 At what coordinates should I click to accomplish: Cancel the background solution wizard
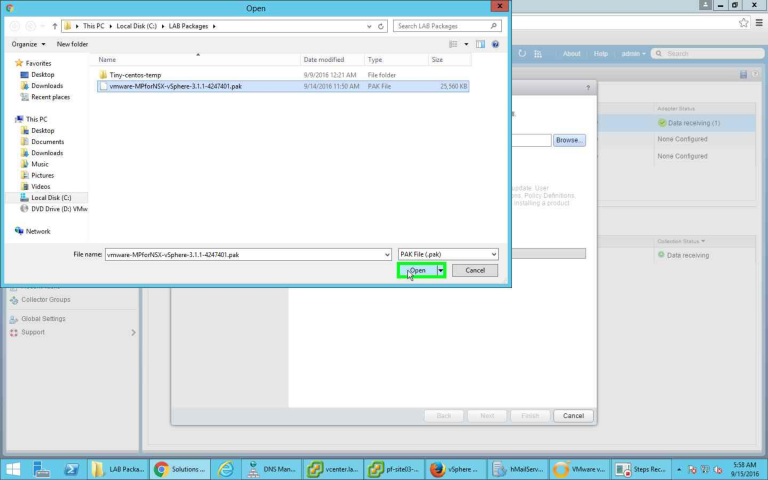click(x=573, y=416)
